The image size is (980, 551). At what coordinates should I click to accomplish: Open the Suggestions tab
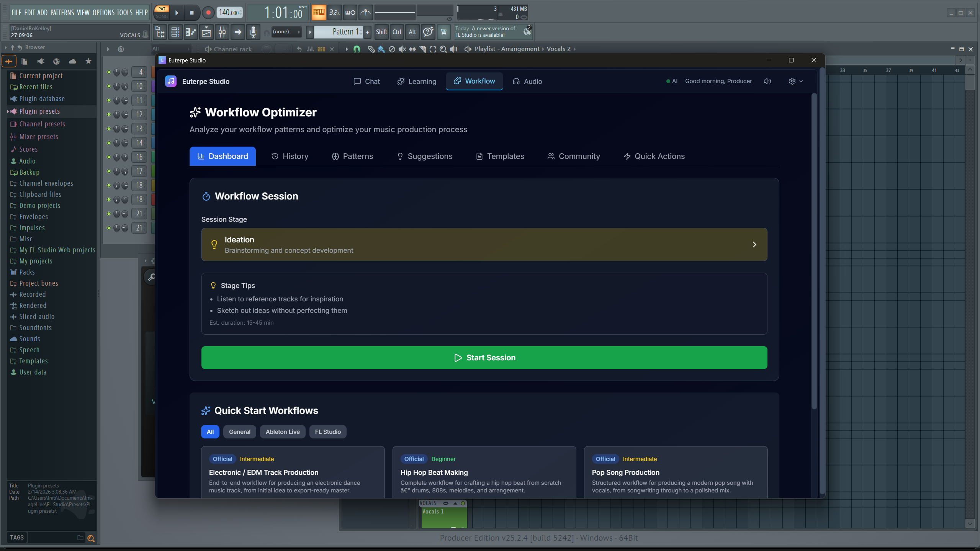[425, 156]
